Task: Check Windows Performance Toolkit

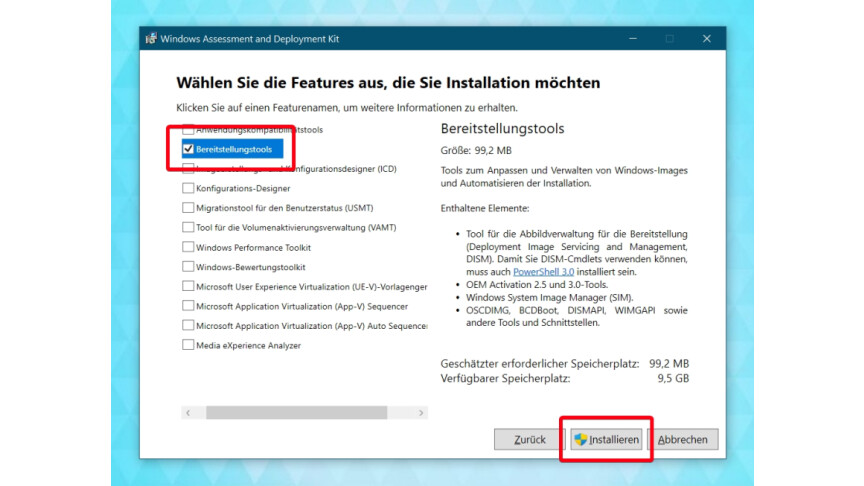Action: click(188, 247)
